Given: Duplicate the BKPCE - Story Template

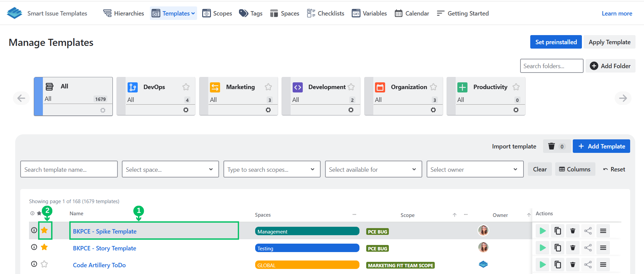Looking at the screenshot, I should pyautogui.click(x=558, y=248).
